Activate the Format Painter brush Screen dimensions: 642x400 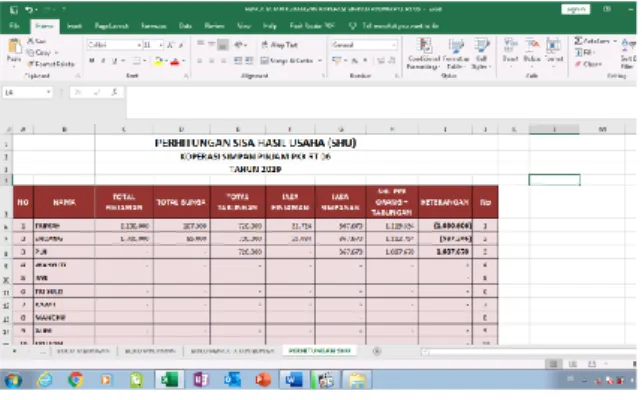tap(30, 64)
